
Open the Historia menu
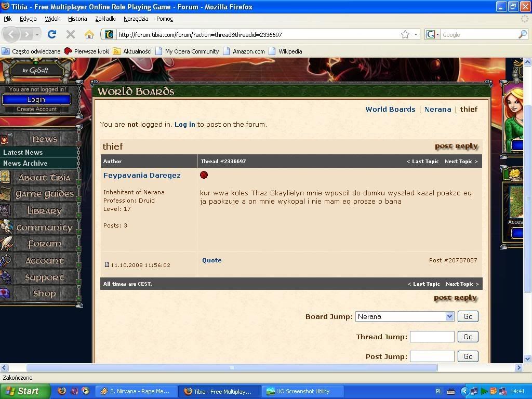(x=77, y=19)
